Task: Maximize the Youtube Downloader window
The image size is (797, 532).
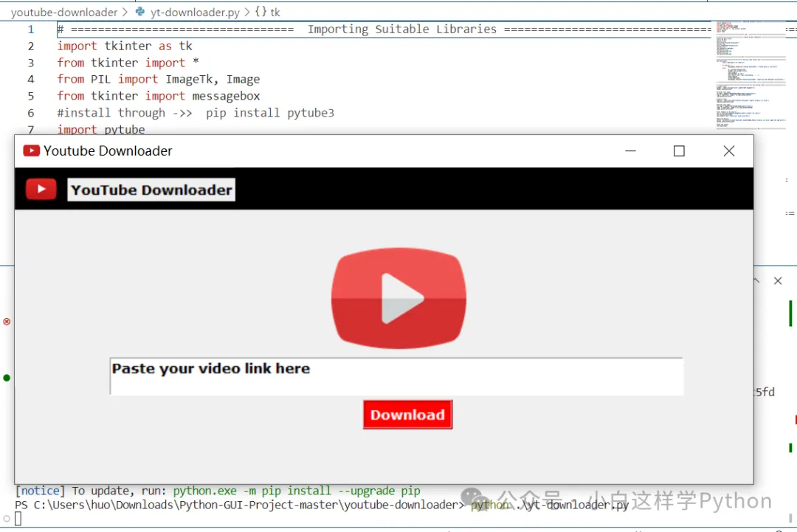Action: point(679,151)
